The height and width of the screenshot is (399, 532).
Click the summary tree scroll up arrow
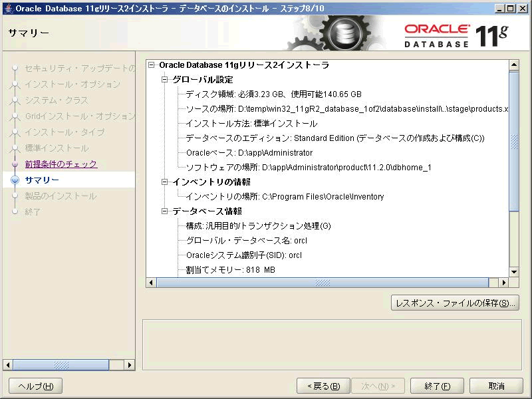pos(513,65)
